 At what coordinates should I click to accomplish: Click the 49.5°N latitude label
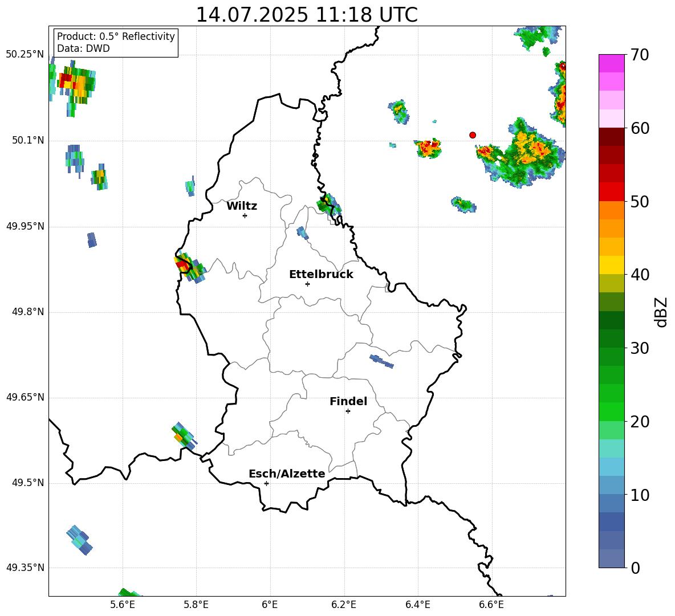coord(28,483)
